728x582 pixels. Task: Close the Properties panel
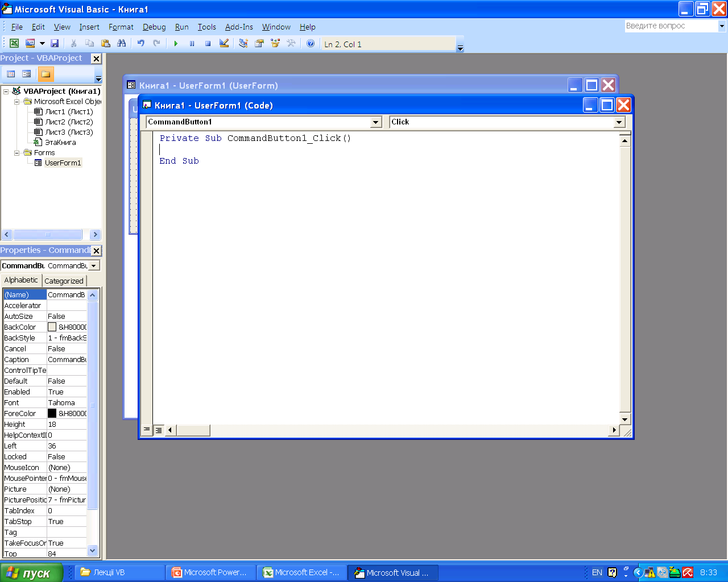pos(96,251)
